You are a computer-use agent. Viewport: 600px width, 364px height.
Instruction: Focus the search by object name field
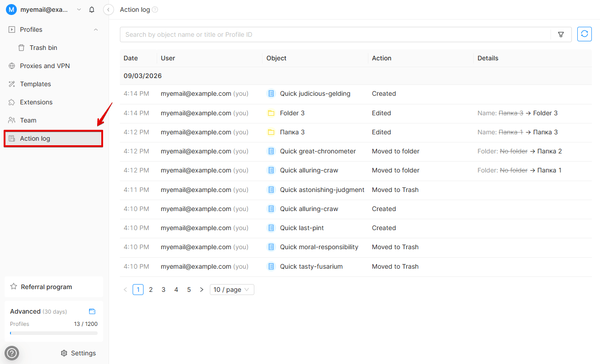click(x=335, y=34)
